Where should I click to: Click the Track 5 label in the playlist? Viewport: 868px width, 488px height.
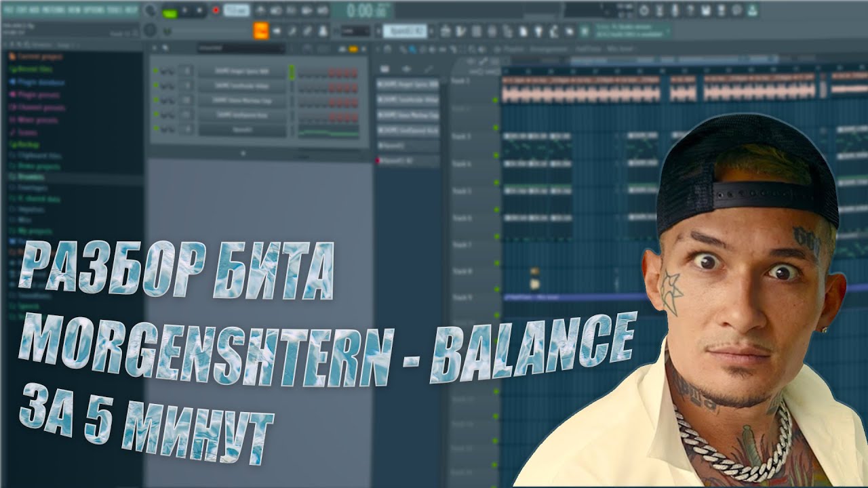[x=461, y=191]
